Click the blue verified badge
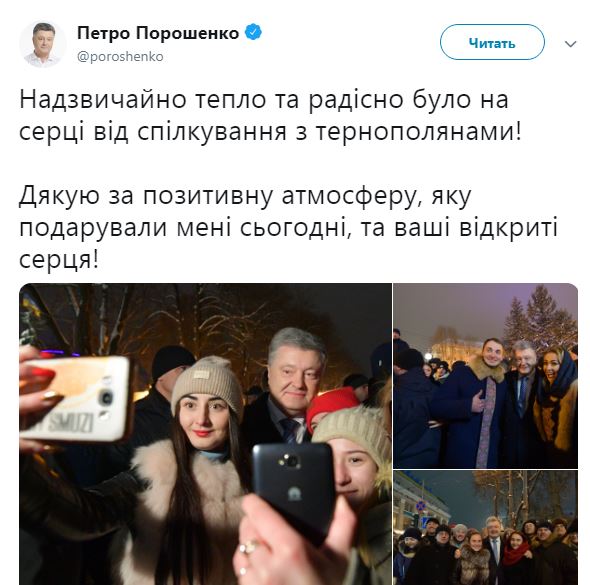The width and height of the screenshot is (590, 585). 253,32
